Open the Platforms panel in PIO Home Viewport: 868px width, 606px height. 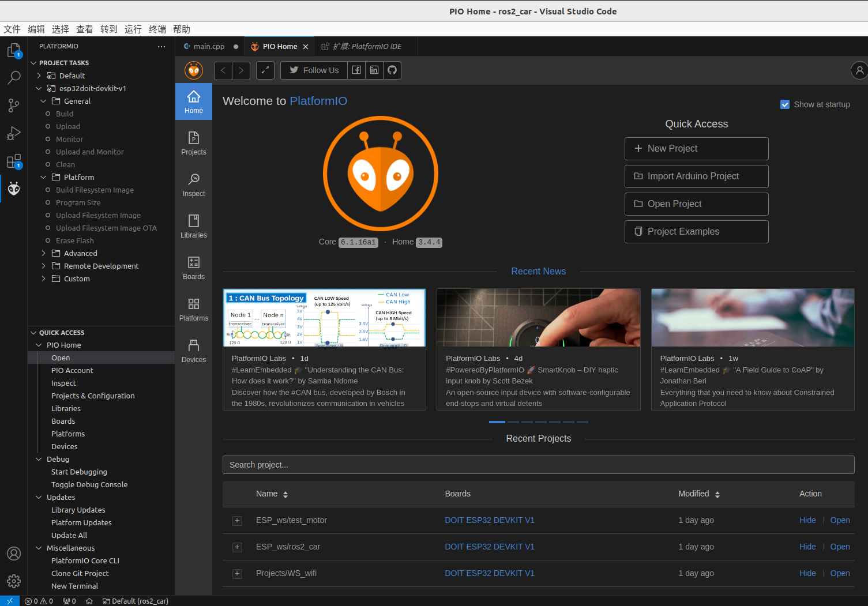coord(193,308)
